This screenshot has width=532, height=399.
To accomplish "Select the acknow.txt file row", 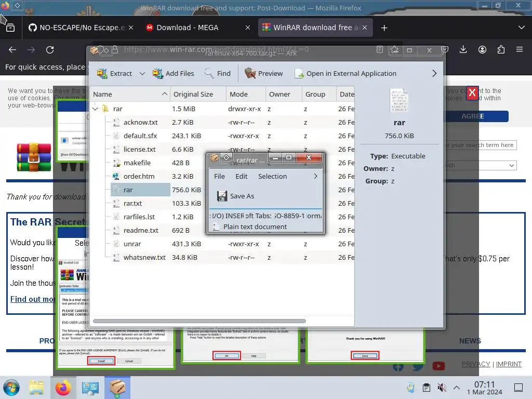I will (222, 122).
